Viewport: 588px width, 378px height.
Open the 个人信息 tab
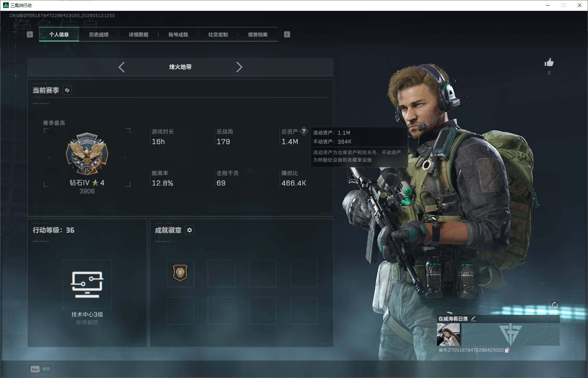59,35
